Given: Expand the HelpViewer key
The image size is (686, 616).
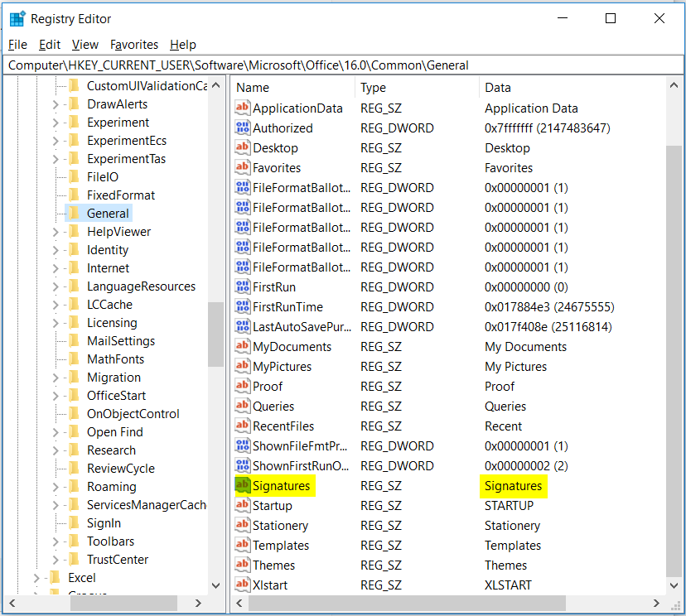Looking at the screenshot, I should click(56, 232).
